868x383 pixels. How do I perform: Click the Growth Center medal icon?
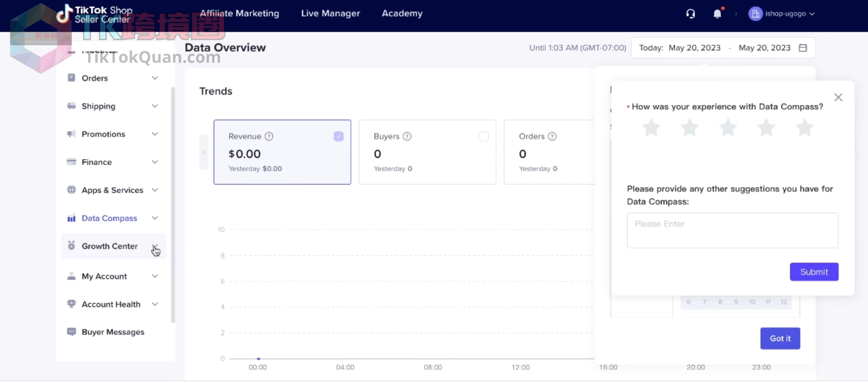point(71,246)
